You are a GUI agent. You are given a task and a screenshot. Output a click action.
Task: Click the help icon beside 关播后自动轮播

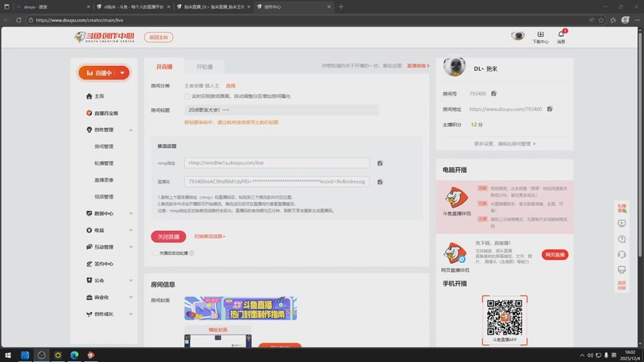coord(192,253)
